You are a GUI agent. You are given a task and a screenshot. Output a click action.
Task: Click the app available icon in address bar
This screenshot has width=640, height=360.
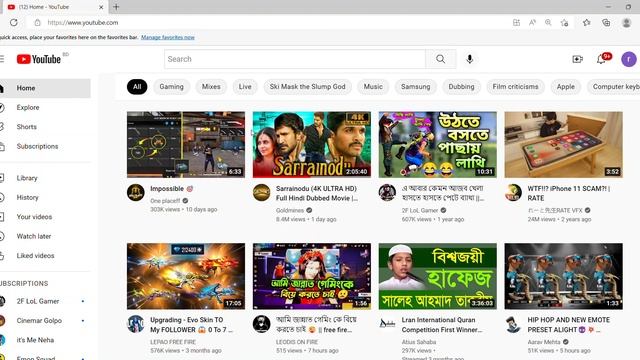516,22
